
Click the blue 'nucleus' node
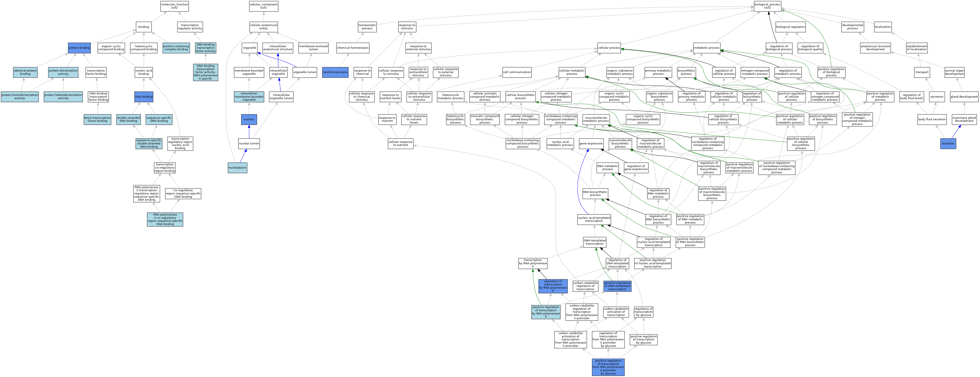pos(249,119)
